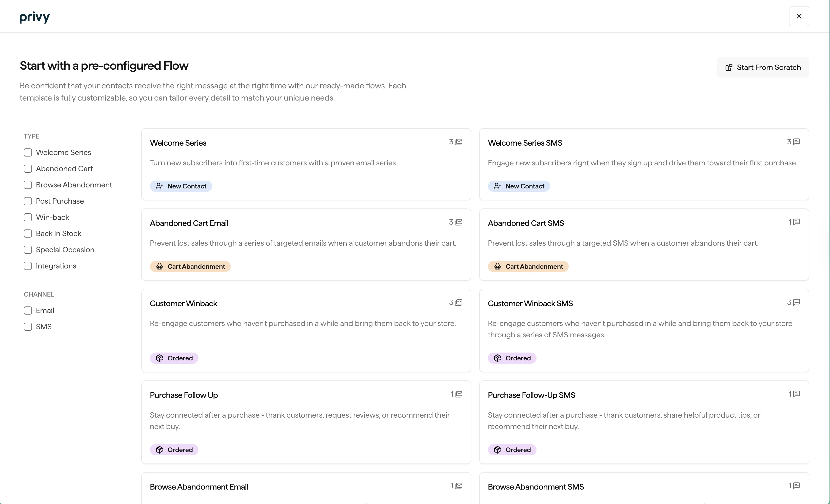
Task: Click the Privy logo
Action: click(x=34, y=17)
